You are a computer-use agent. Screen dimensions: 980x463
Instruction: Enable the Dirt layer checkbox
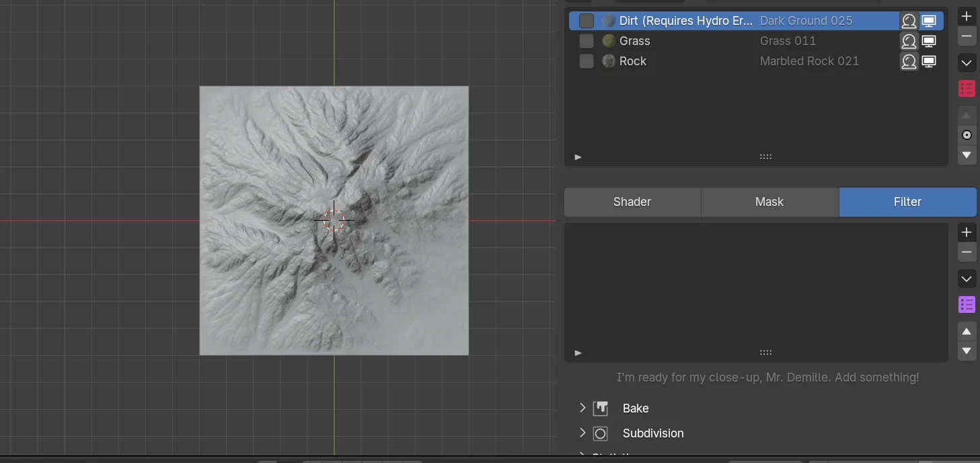coord(587,21)
